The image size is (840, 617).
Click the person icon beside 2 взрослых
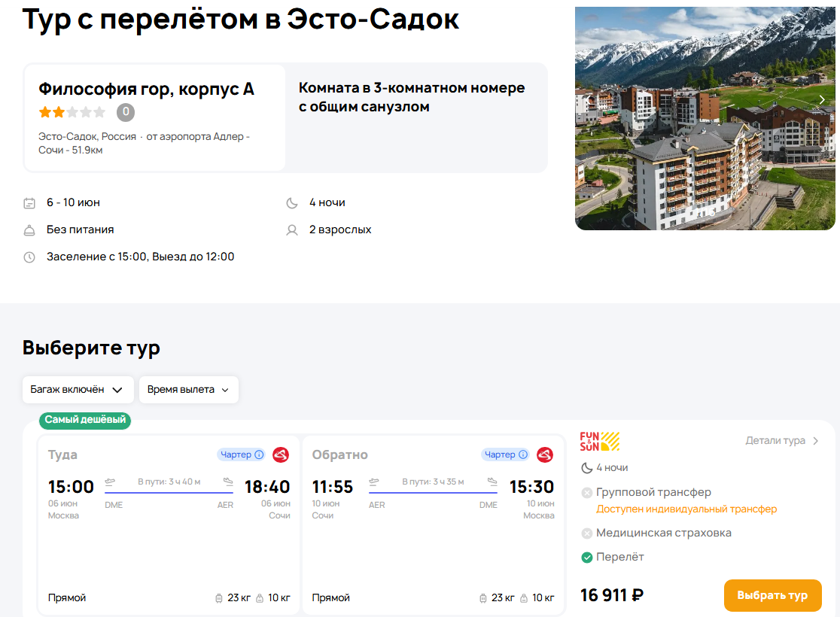pos(292,230)
